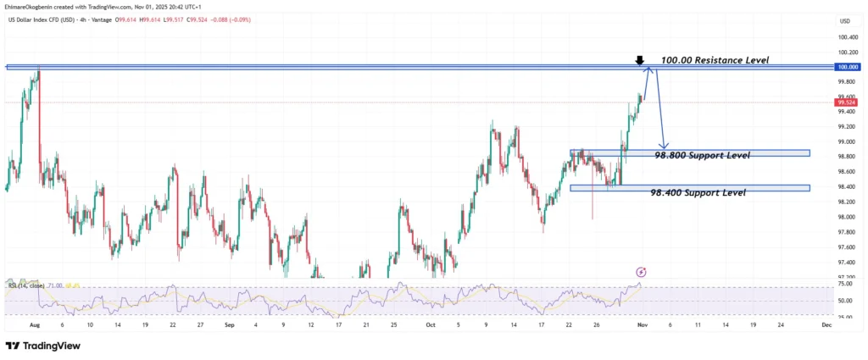Viewport: 868px width, 360px height.
Task: Click the EhimareOkogbenin author name
Action: pos(29,7)
